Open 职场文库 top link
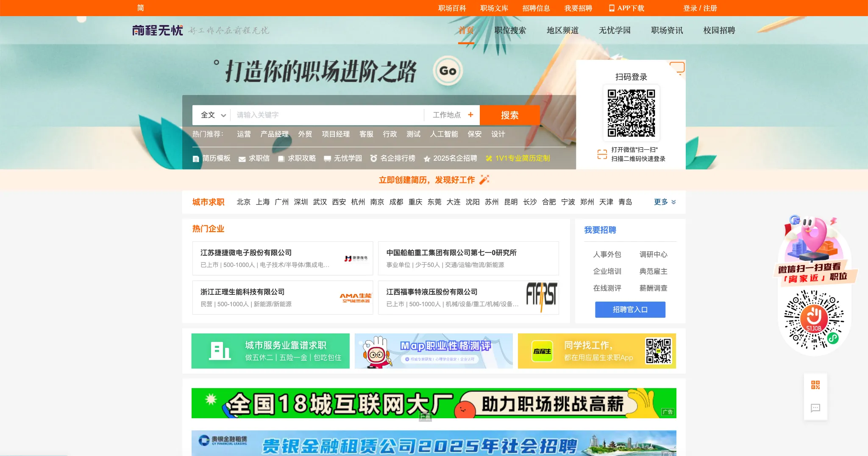 [x=494, y=8]
